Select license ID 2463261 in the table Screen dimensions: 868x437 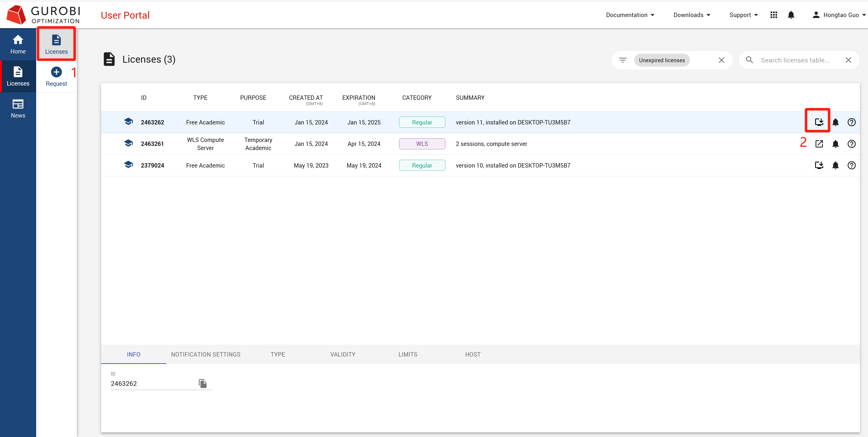point(152,144)
